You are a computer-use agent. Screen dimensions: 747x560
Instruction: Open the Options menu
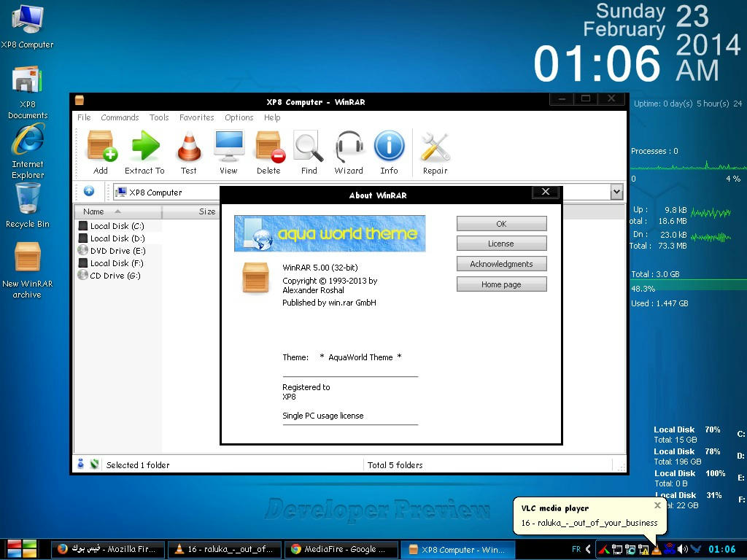pos(239,117)
